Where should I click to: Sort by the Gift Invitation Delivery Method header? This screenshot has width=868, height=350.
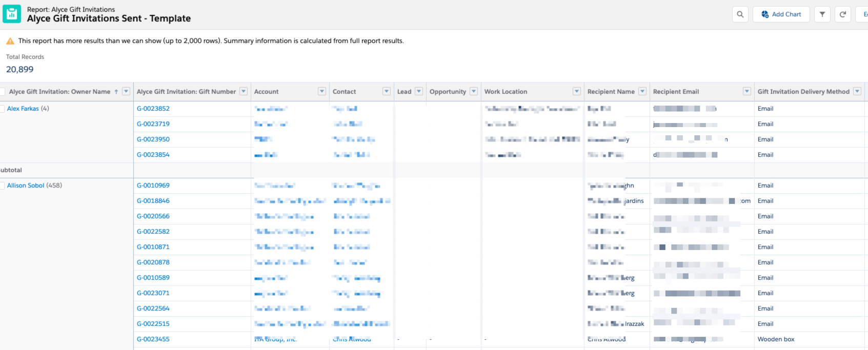click(804, 92)
